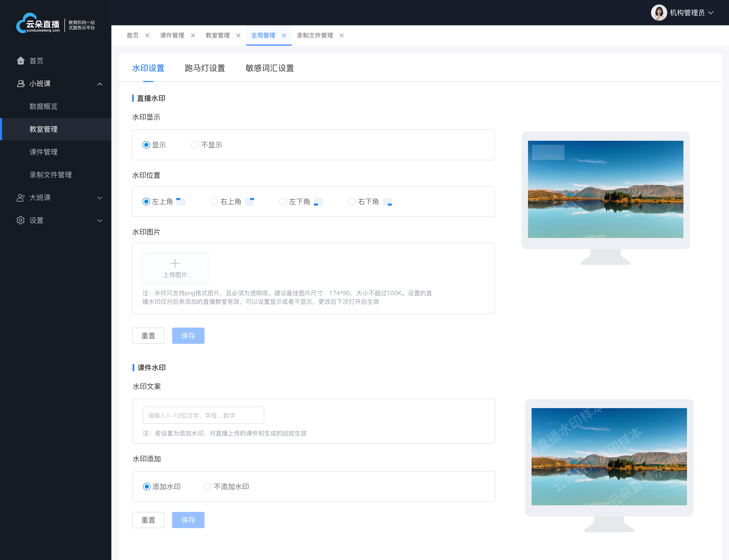The height and width of the screenshot is (560, 729).
Task: Click 水印文案 text input field
Action: (203, 415)
